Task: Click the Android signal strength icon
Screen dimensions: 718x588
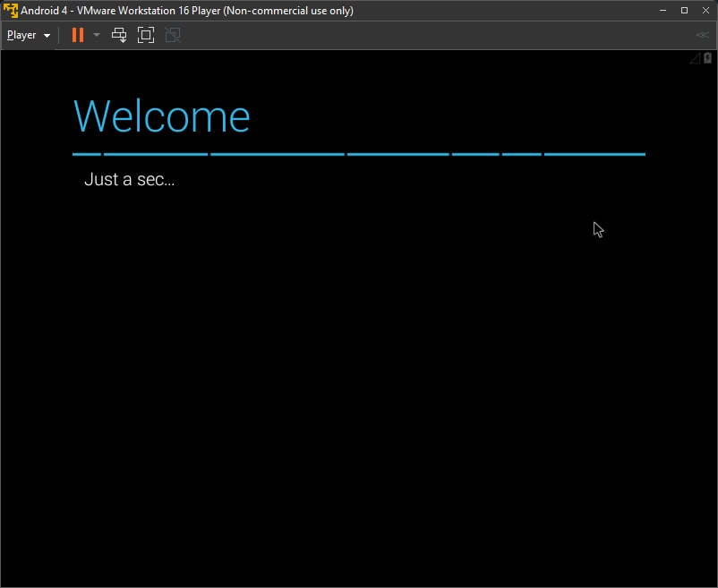Action: click(x=695, y=58)
